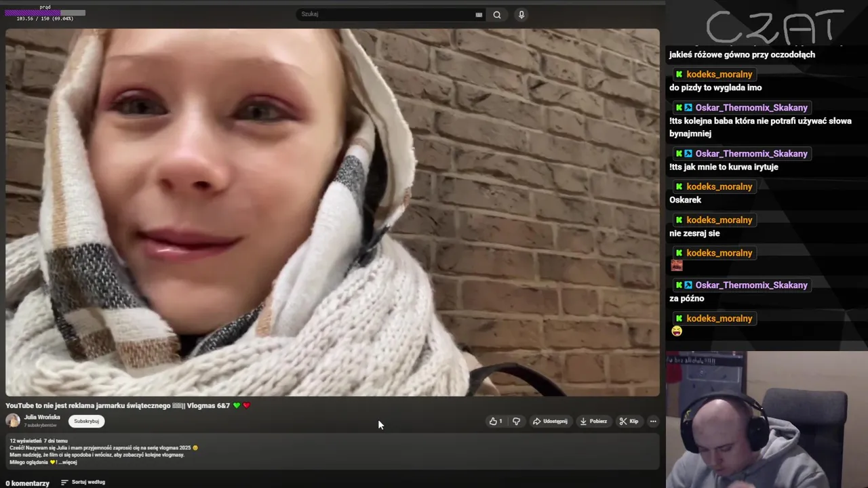Like the video with thumbs-up button
The image size is (868, 488).
point(496,422)
